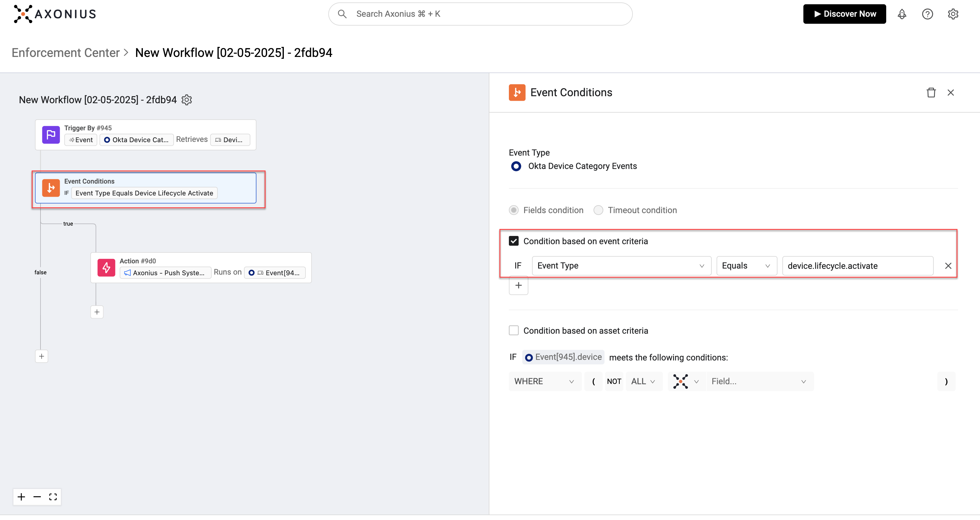Select the purple trigger flag icon
The image size is (980, 520).
(x=51, y=135)
